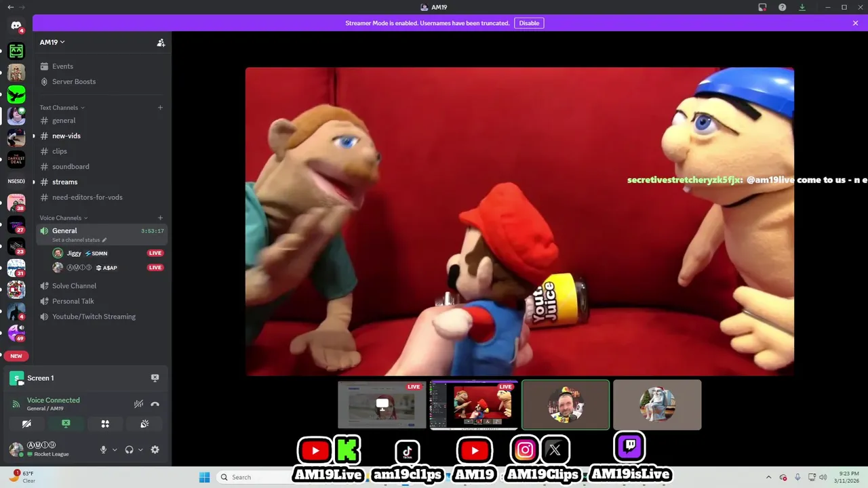Screen dimensions: 868x488
Task: Select the bearded man participant tile
Action: click(566, 405)
